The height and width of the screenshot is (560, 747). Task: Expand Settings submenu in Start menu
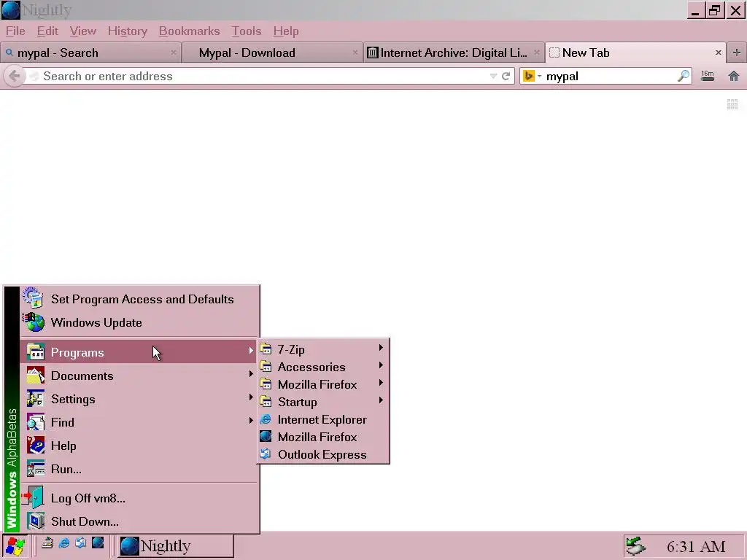[139, 399]
